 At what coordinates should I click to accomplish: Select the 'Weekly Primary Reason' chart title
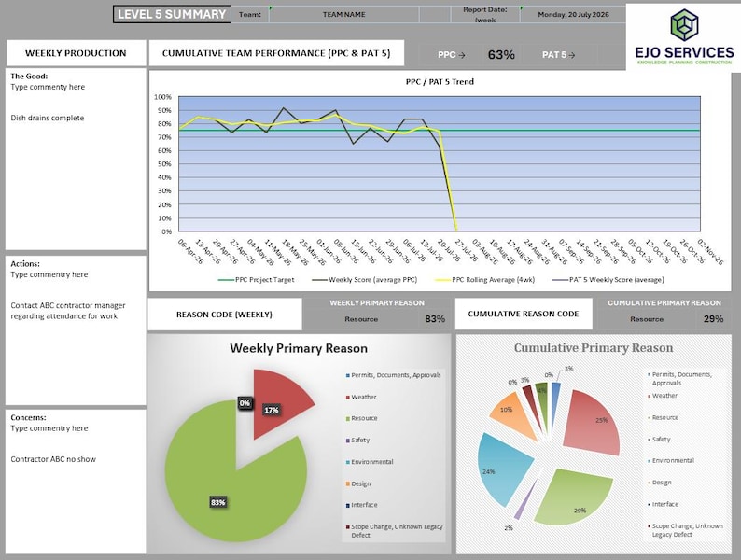[299, 348]
